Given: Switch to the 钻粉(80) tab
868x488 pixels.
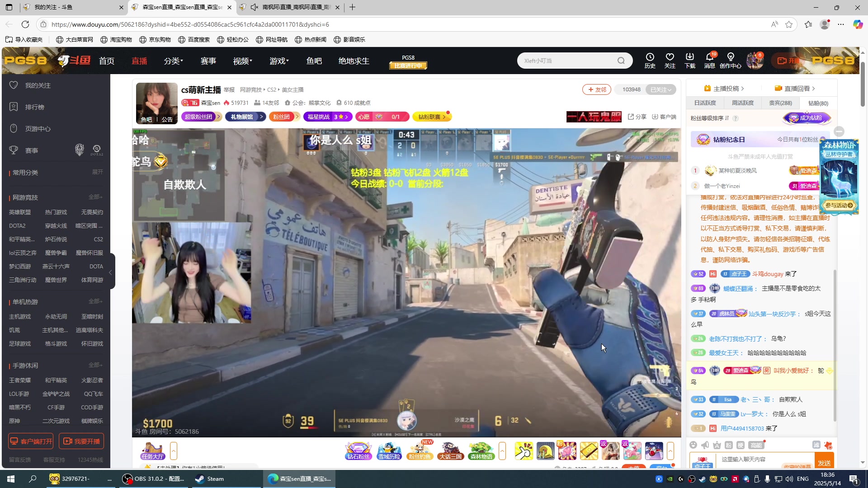Looking at the screenshot, I should [818, 103].
